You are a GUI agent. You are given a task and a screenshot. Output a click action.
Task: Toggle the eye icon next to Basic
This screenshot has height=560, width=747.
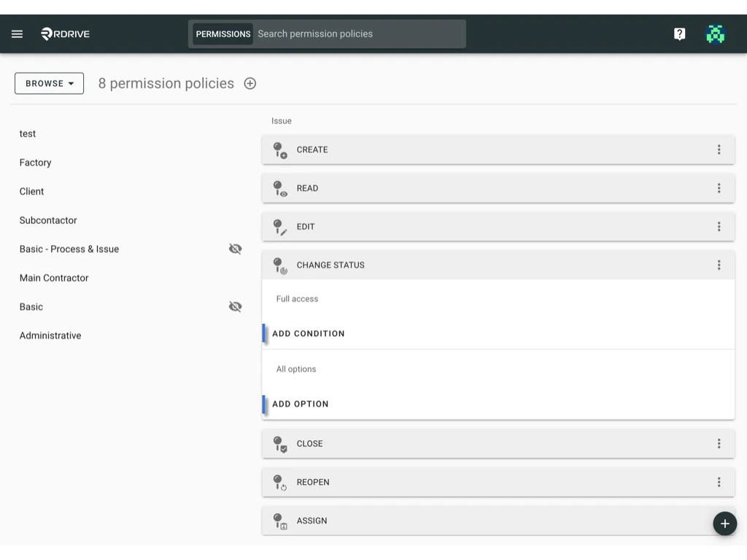(x=235, y=306)
